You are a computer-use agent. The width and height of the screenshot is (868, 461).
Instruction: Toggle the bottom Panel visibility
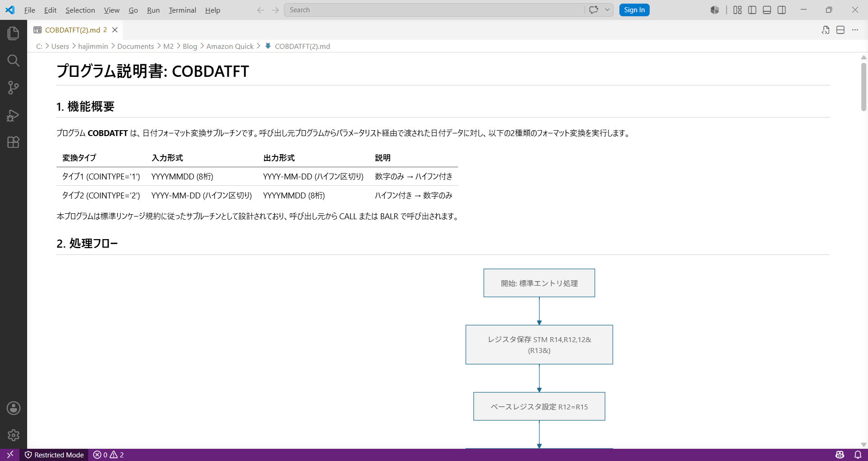767,10
